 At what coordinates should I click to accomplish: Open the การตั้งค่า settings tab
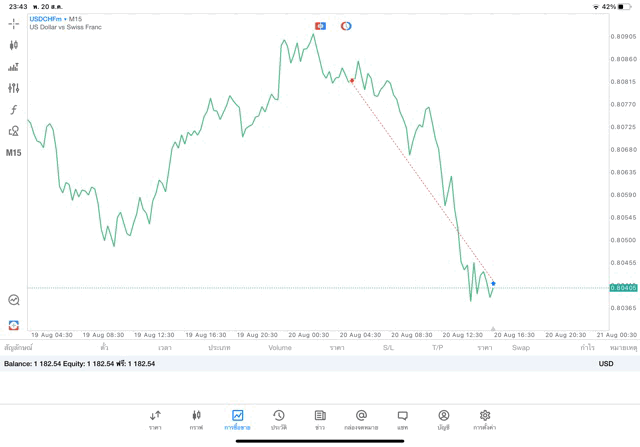[485, 419]
